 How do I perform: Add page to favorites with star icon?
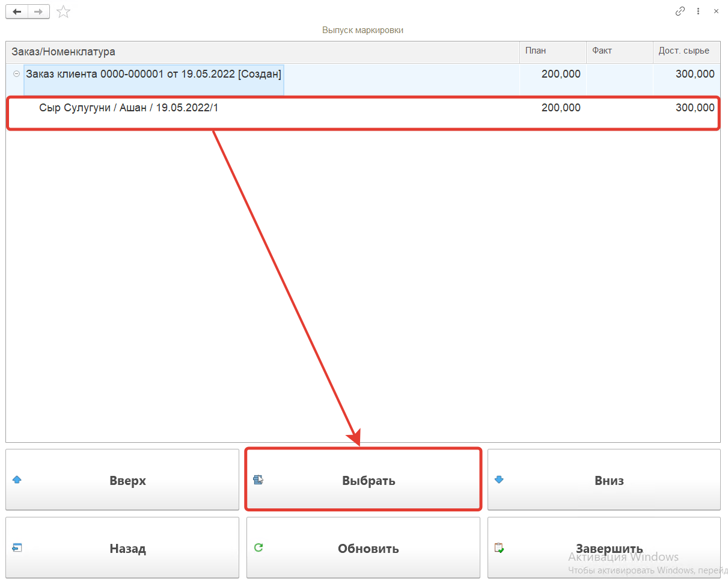pyautogui.click(x=63, y=11)
